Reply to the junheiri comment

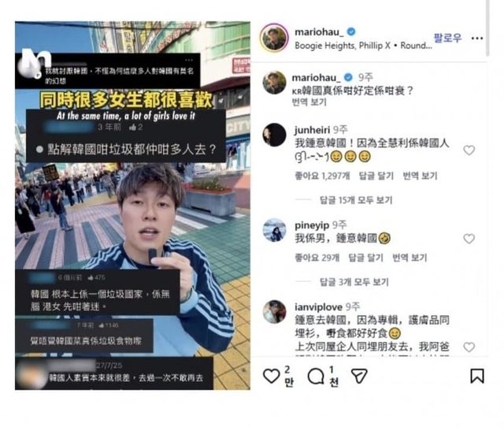click(x=376, y=176)
